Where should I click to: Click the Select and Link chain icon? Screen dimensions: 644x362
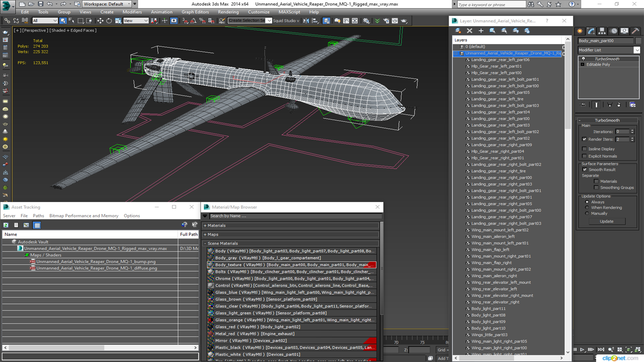[7, 21]
